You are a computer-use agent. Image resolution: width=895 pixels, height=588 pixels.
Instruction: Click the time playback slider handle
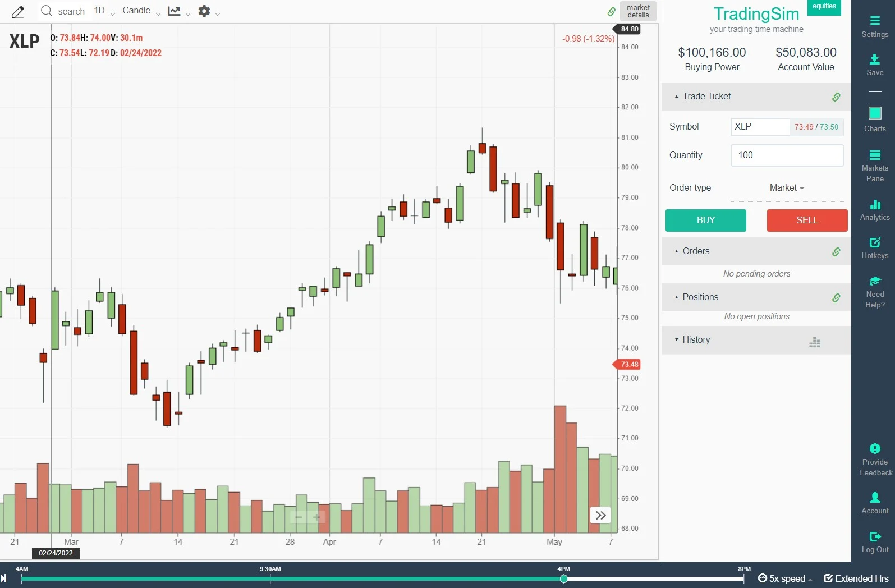pos(563,578)
